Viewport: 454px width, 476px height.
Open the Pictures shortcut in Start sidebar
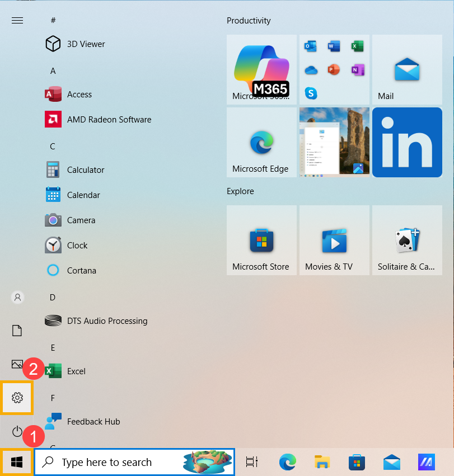17,364
